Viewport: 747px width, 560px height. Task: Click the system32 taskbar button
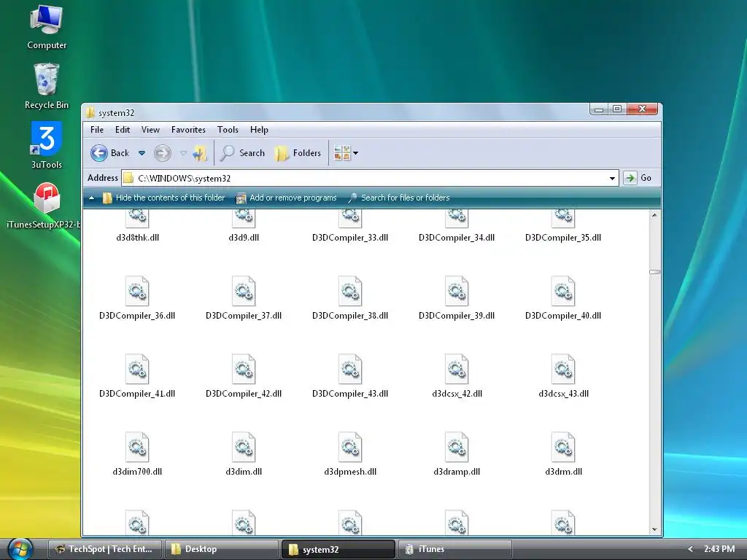(x=338, y=549)
